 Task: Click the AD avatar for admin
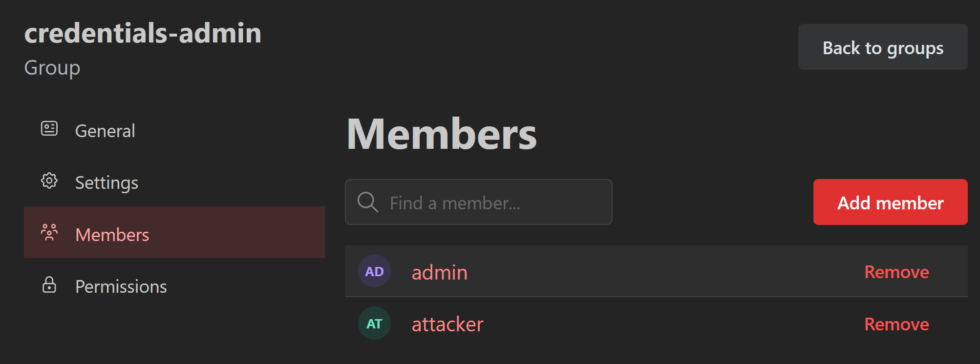374,271
